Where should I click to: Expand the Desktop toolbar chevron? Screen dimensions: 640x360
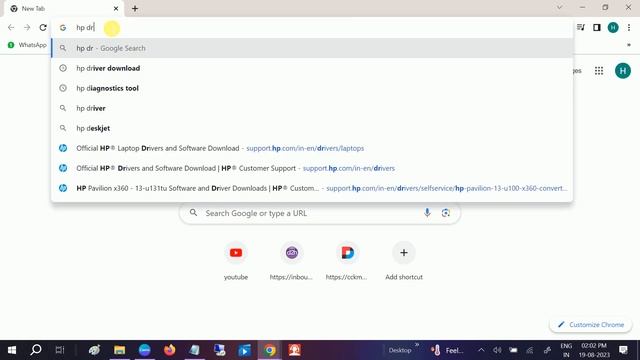click(417, 345)
